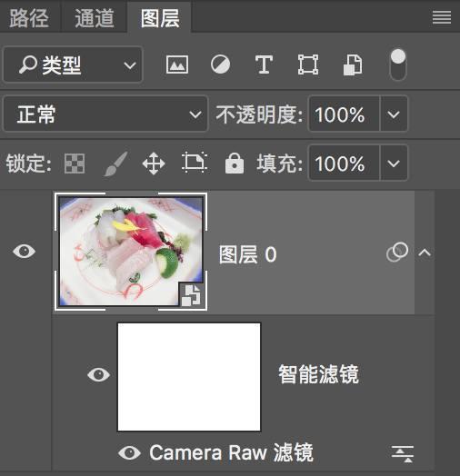Viewport: 460px width, 476px height.
Task: Toggle Camera Raw 滤镜 visibility eye
Action: (x=129, y=452)
